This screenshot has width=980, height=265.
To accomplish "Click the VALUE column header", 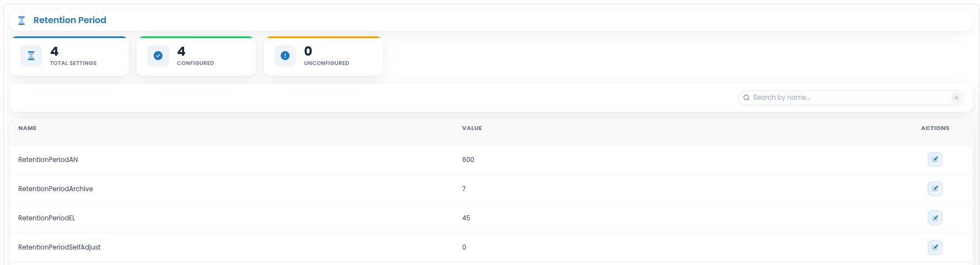I will [472, 128].
